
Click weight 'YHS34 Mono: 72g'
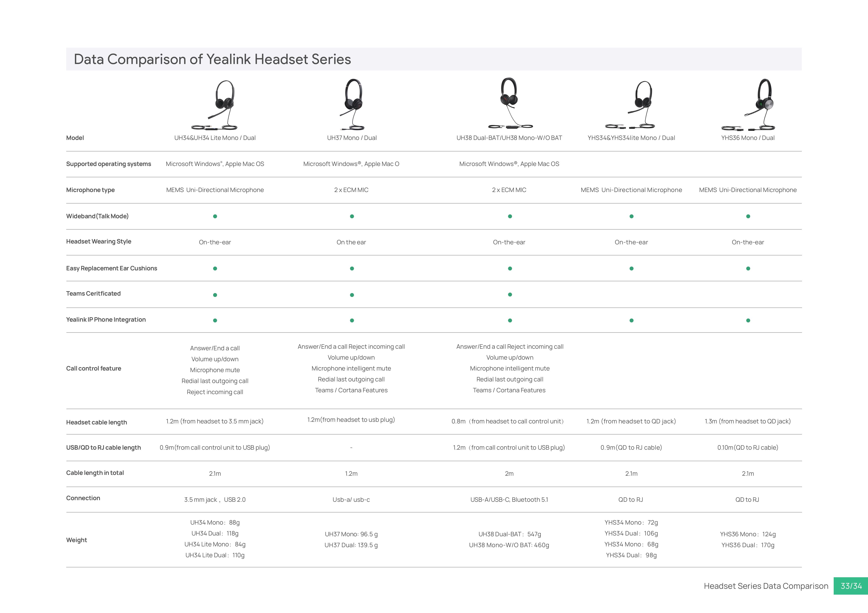pos(631,523)
